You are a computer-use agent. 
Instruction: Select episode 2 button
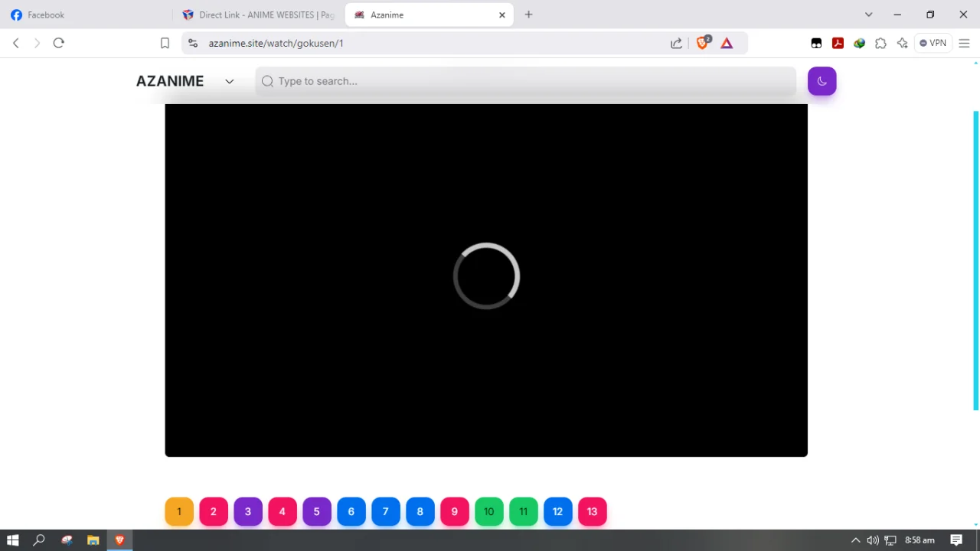[x=214, y=511]
